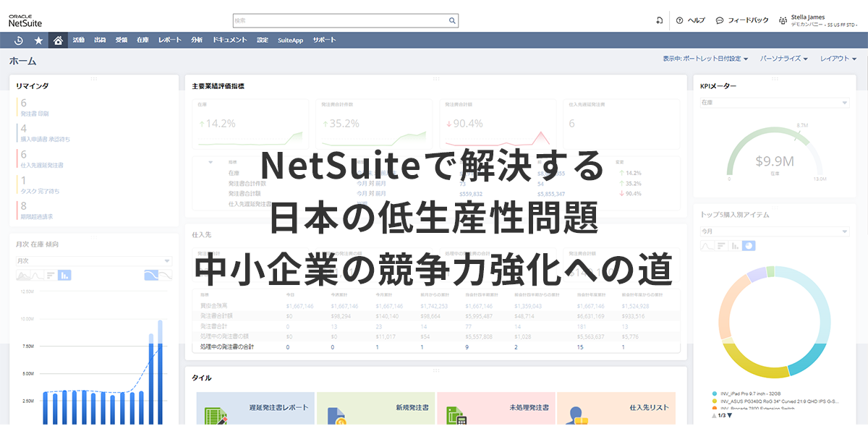This screenshot has width=868, height=434.
Task: Click the search magnifier icon
Action: pos(452,21)
